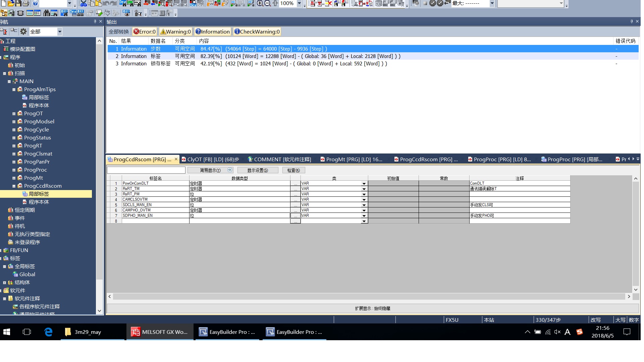This screenshot has height=362, width=644.
Task: Open EasyBuilder Pro from the taskbar
Action: click(227, 332)
